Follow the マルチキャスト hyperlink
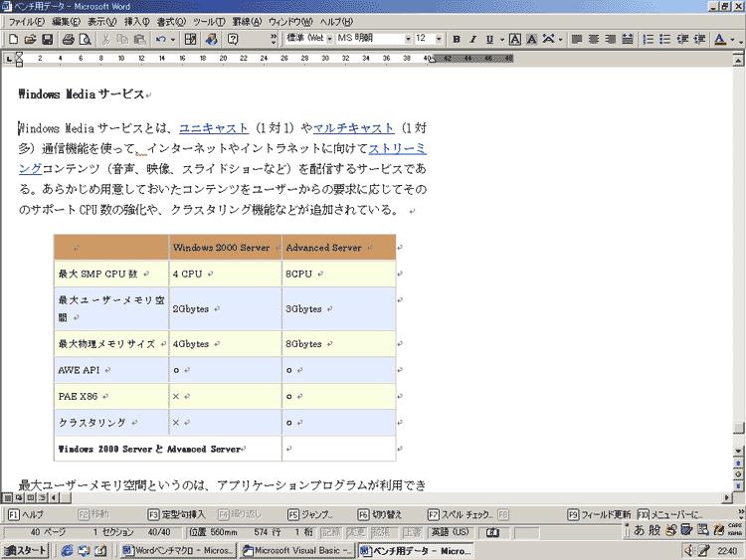Image resolution: width=746 pixels, height=560 pixels. (353, 128)
